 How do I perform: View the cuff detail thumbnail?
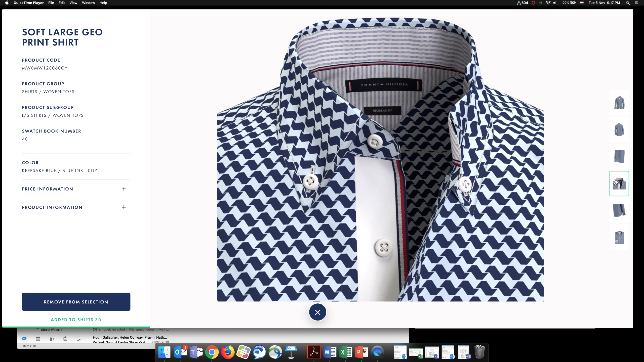click(x=619, y=210)
